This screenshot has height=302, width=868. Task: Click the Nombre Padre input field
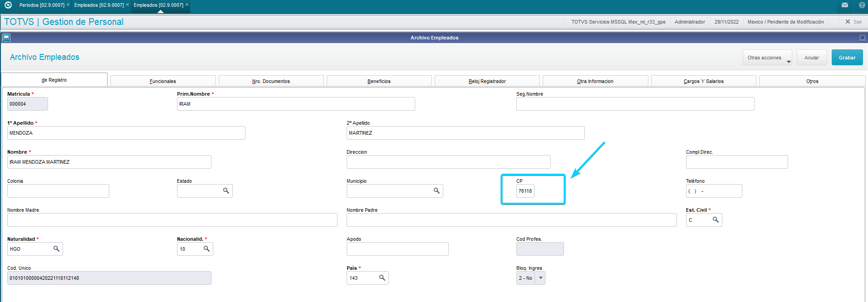(x=512, y=220)
